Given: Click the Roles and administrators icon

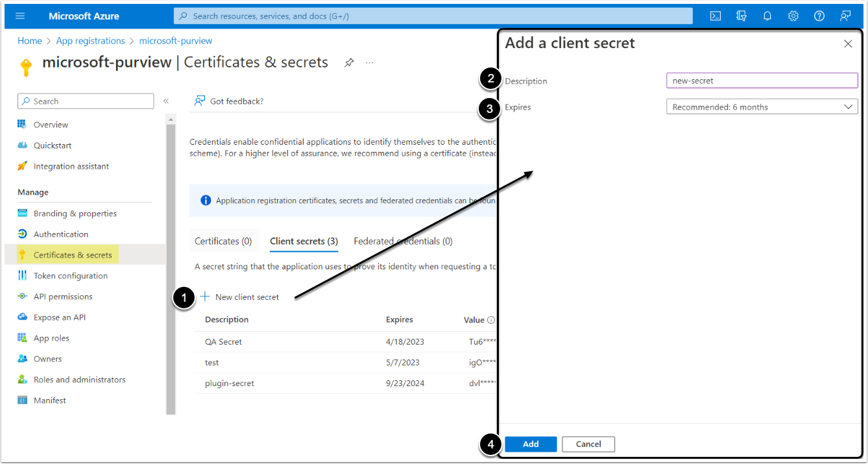Looking at the screenshot, I should (x=22, y=380).
